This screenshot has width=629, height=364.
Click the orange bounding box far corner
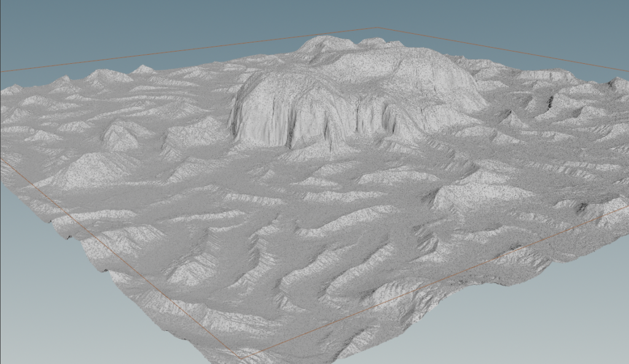(377, 28)
